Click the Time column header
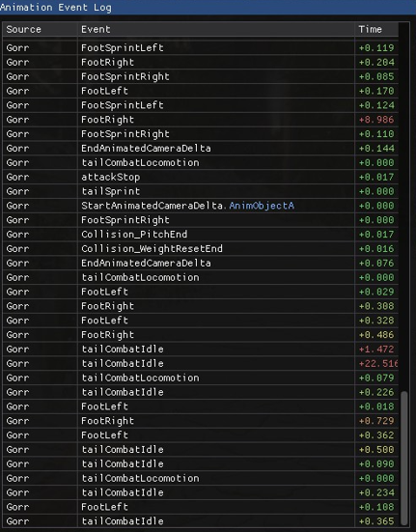The height and width of the screenshot is (532, 416). 376,30
